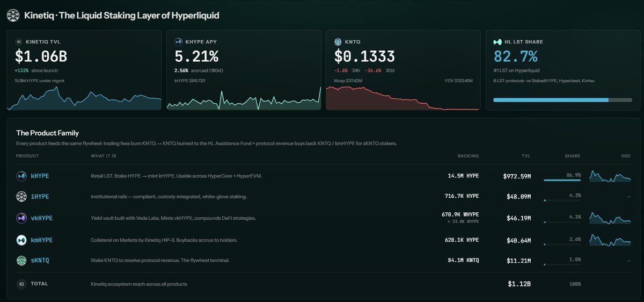
Task: Click the sKNTQ product row icon
Action: click(x=21, y=261)
